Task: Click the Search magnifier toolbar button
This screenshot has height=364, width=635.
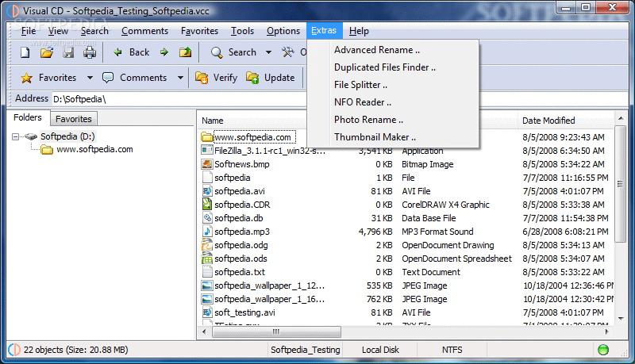Action: point(234,52)
